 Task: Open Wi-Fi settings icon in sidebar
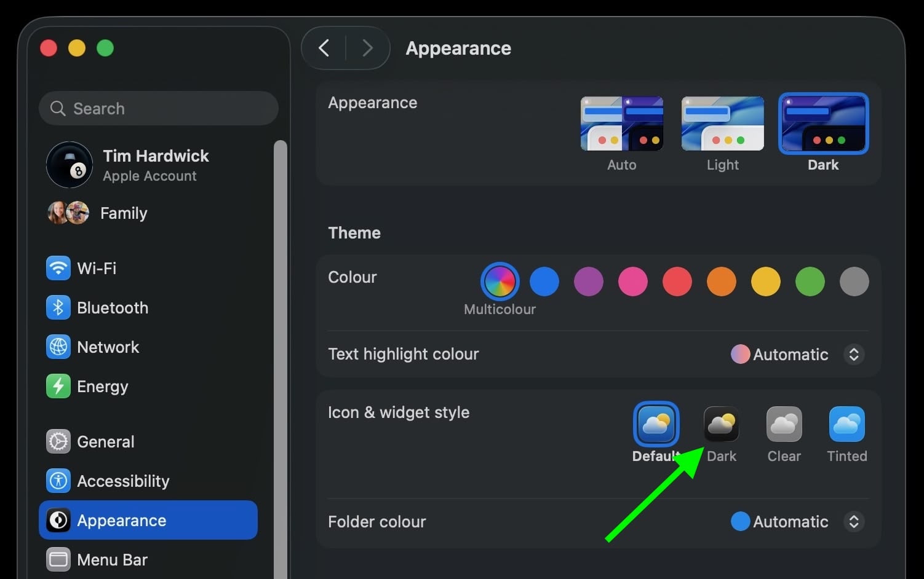click(58, 268)
